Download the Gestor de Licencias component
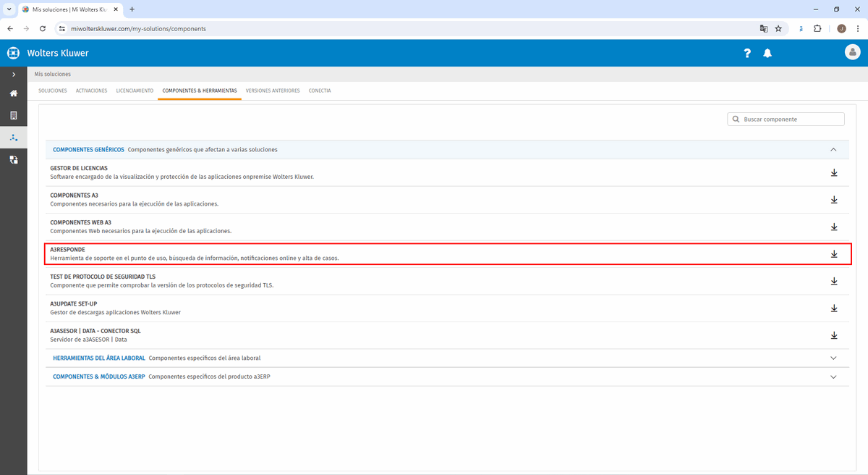Image resolution: width=868 pixels, height=475 pixels. click(833, 172)
